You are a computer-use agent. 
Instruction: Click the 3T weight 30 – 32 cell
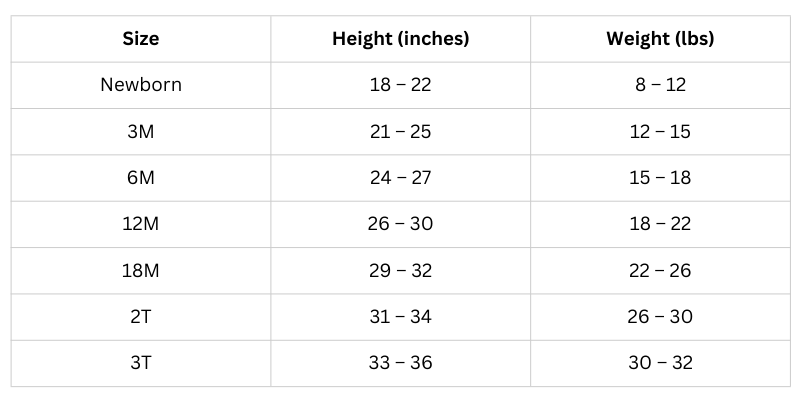click(x=659, y=362)
